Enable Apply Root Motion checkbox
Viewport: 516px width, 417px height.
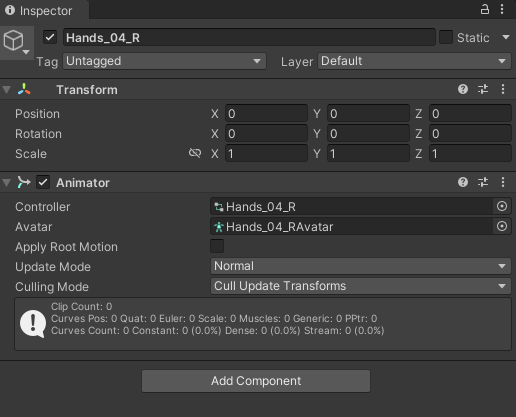tap(217, 246)
